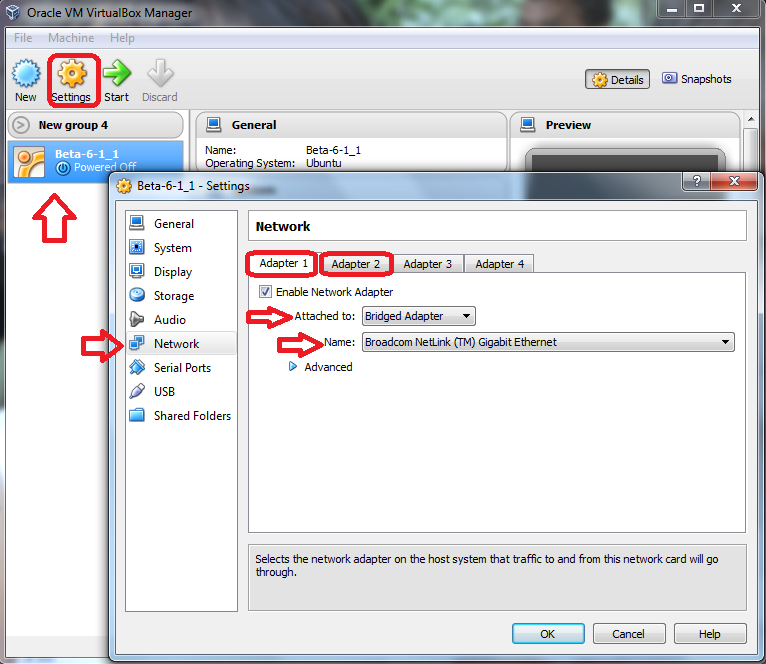Expand the Advanced section
The width and height of the screenshot is (766, 664).
tap(321, 367)
